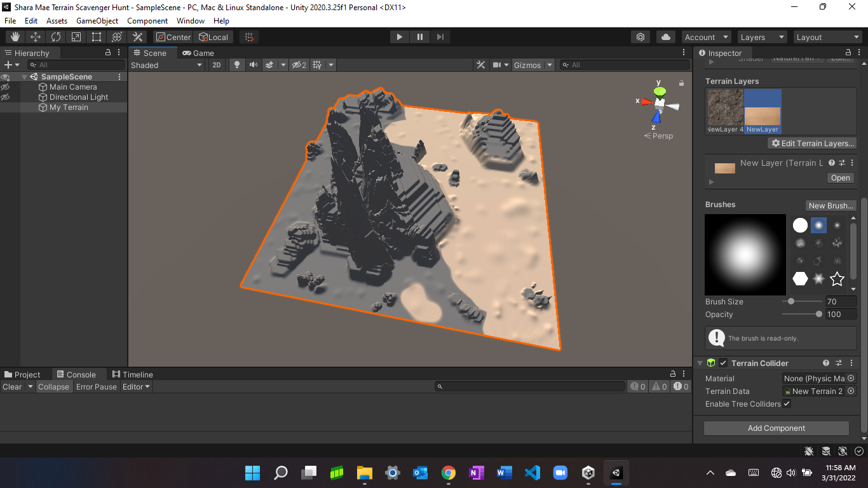Click New Brush button

[831, 205]
